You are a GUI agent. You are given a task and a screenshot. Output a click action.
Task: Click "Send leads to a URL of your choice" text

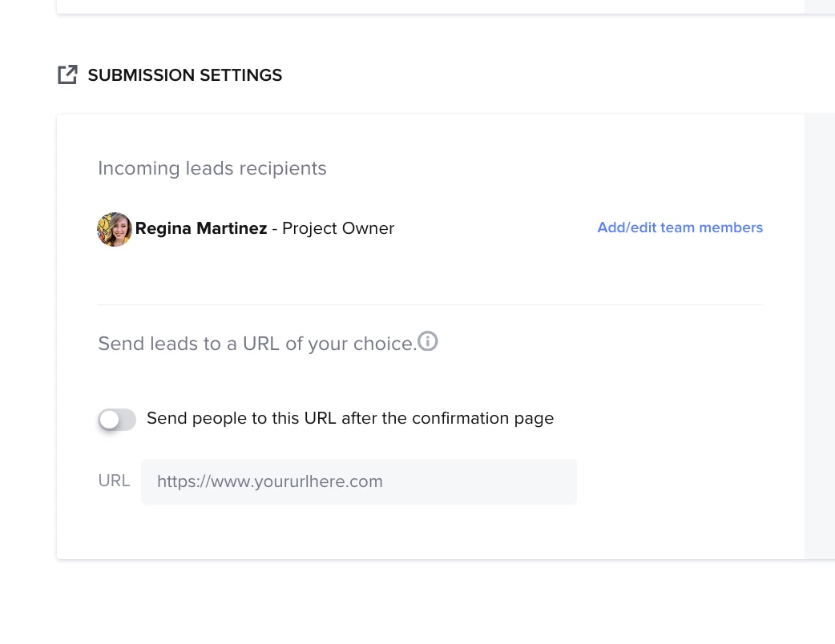click(x=256, y=344)
